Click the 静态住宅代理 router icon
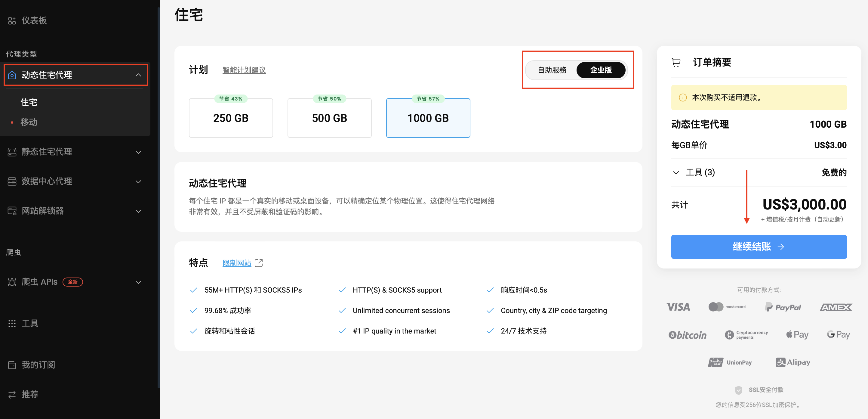Viewport: 868px width, 419px height. 12,152
